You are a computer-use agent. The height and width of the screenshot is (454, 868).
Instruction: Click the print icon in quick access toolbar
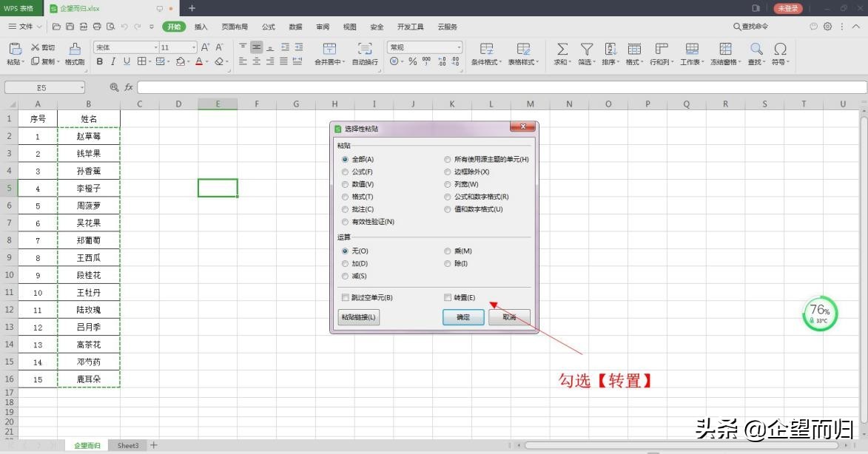[97, 26]
